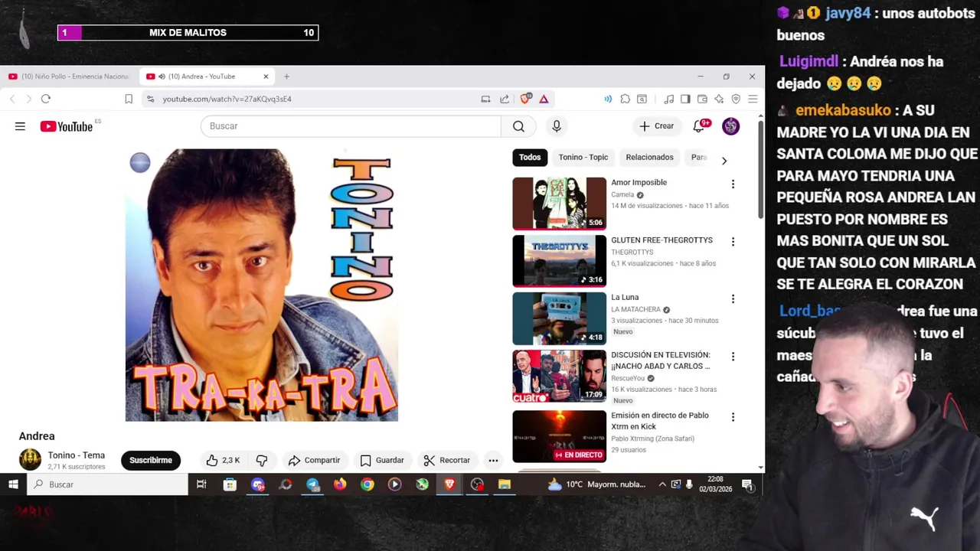This screenshot has width=980, height=551.
Task: Select the Tonino - Topic filter chip
Action: (583, 157)
